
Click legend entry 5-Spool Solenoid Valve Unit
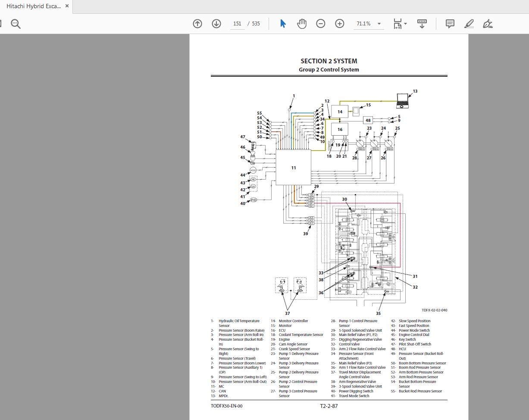coord(360,330)
